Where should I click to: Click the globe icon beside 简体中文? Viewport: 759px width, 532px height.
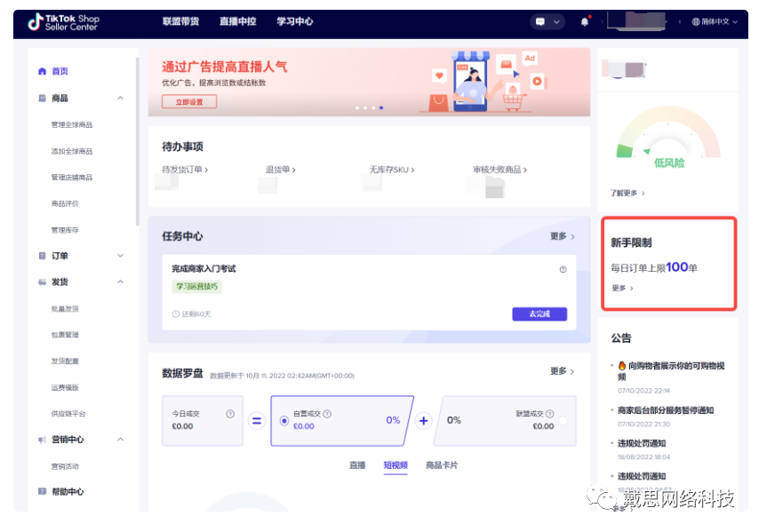point(695,21)
